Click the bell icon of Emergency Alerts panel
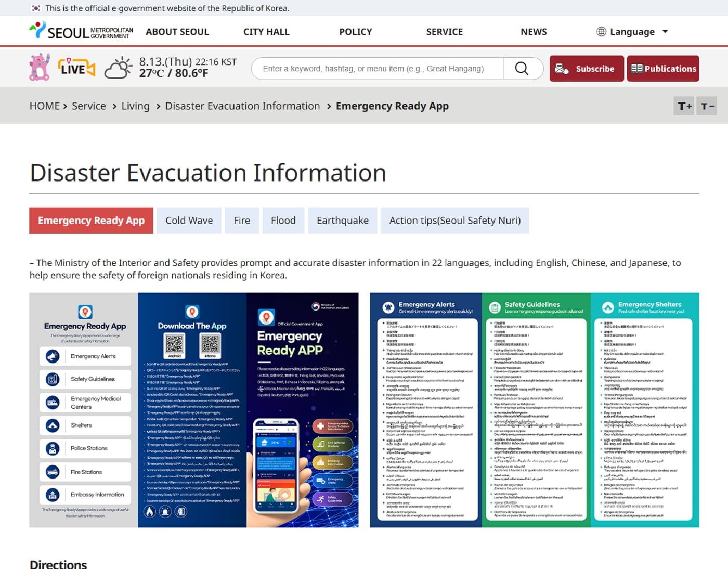728x569 pixels. [x=388, y=307]
